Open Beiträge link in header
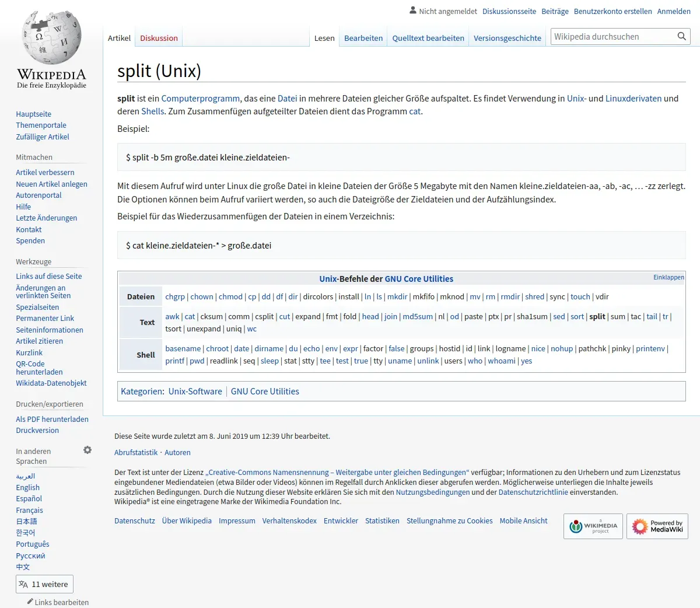This screenshot has width=700, height=608. point(555,11)
